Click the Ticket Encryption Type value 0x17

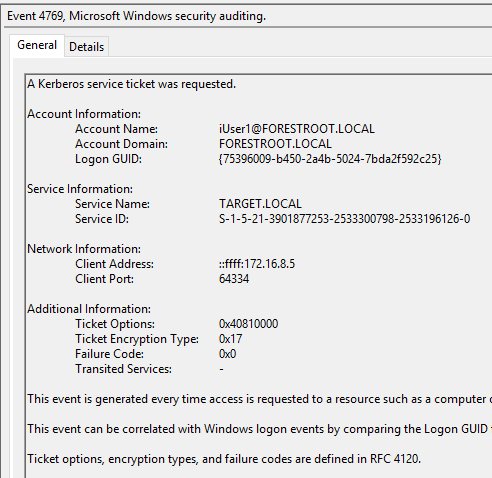click(x=230, y=339)
